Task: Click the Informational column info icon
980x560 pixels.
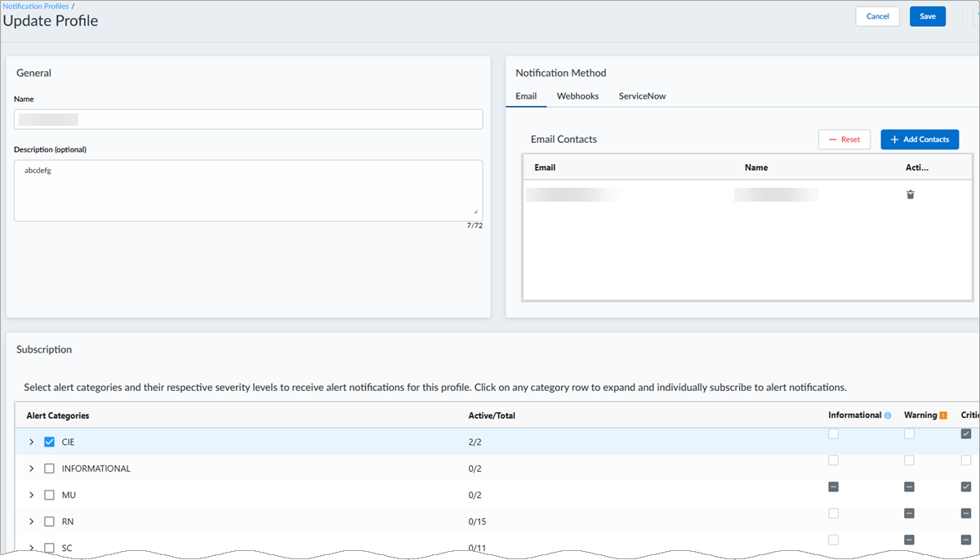Action: pos(888,416)
